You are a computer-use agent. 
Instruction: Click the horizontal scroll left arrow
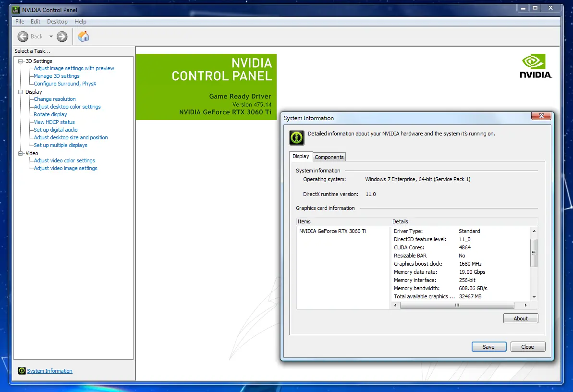[x=395, y=306]
